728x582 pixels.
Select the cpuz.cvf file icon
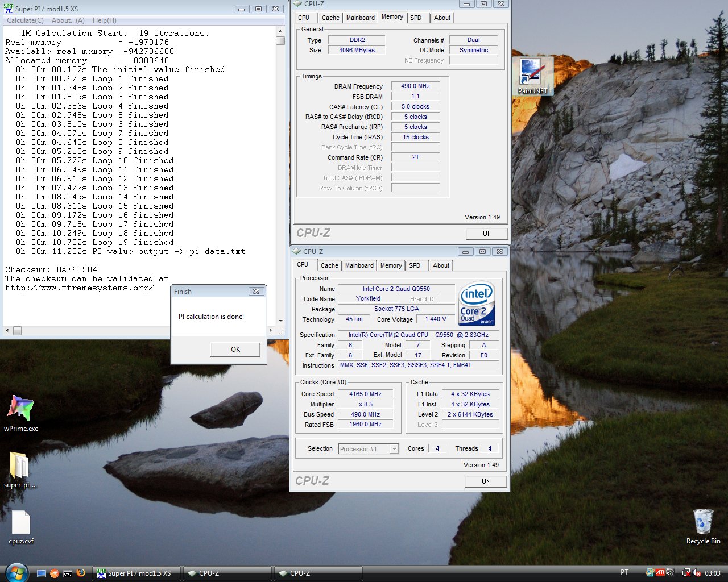[21, 527]
